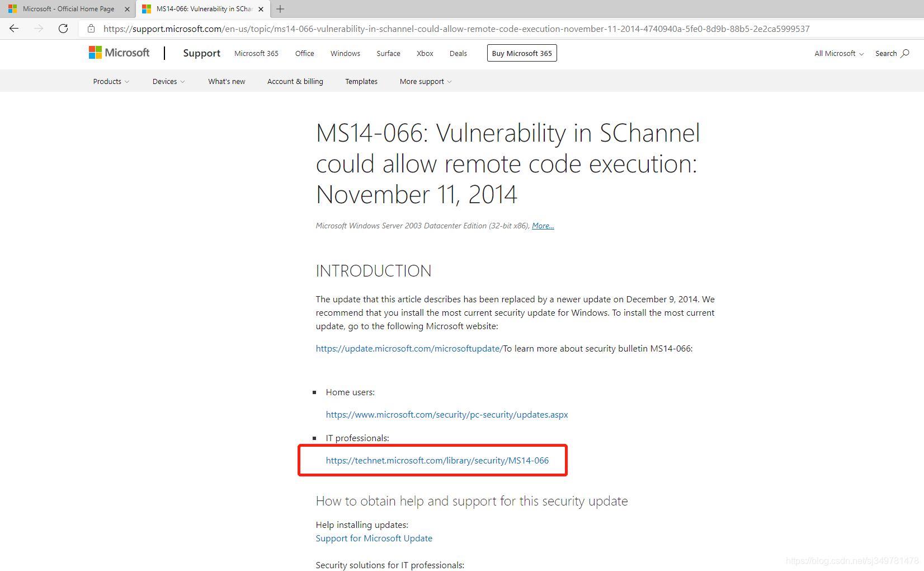Screen dimensions: 924x571
Task: Click the 'Home users:' bullet text
Action: [350, 392]
